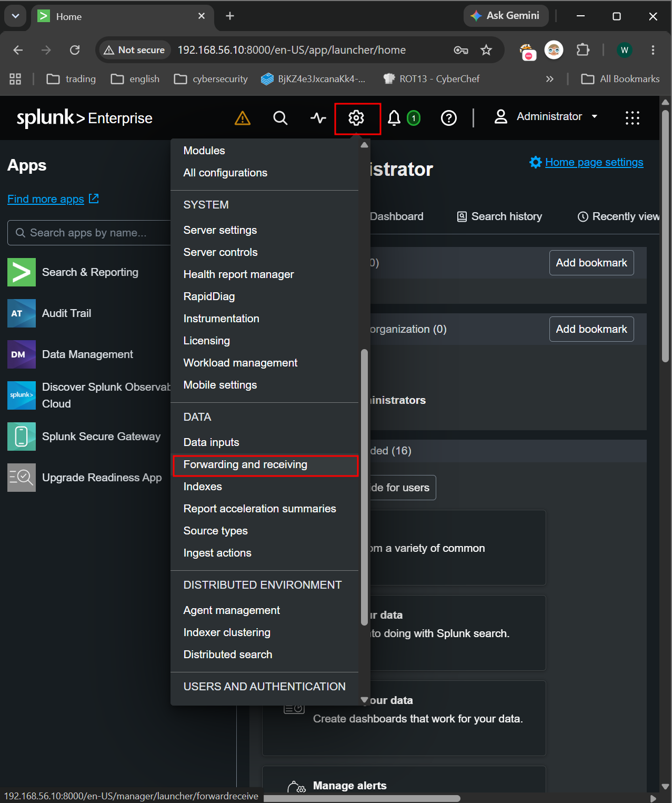Select Data inputs in the settings menu

pyautogui.click(x=211, y=442)
